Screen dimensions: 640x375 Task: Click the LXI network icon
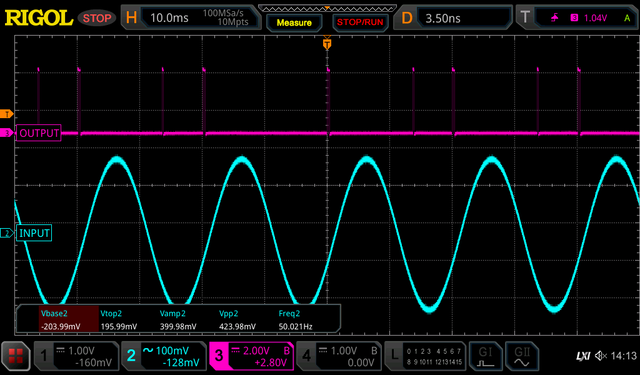(583, 356)
